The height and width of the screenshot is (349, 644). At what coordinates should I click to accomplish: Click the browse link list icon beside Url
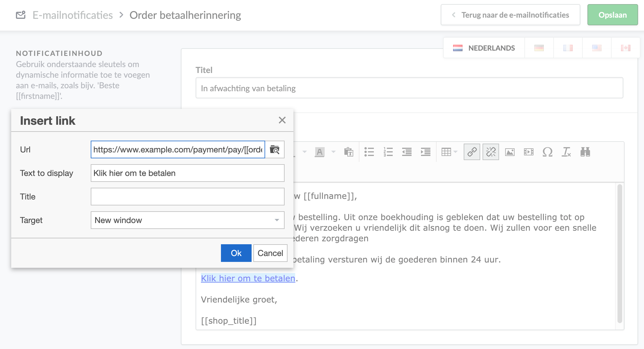tap(275, 149)
